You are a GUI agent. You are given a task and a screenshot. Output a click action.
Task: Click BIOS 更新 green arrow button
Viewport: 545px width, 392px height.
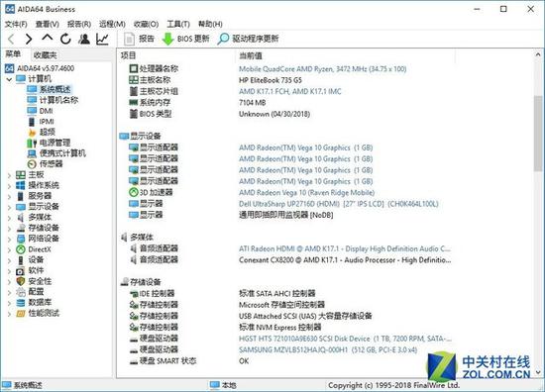pyautogui.click(x=185, y=39)
